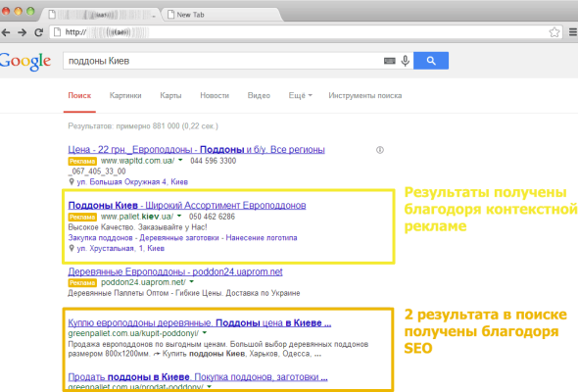Click address link ул. Хрустальная, 1, Киев
The image size is (578, 392).
[120, 248]
